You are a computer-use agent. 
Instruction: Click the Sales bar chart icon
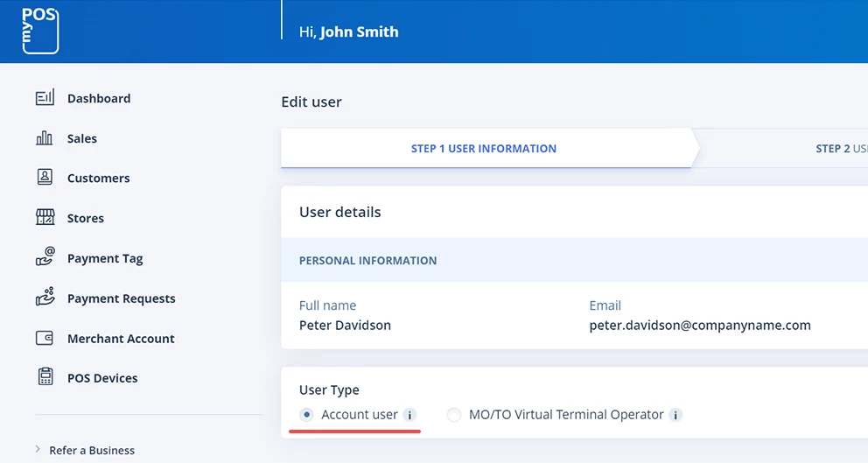[45, 138]
